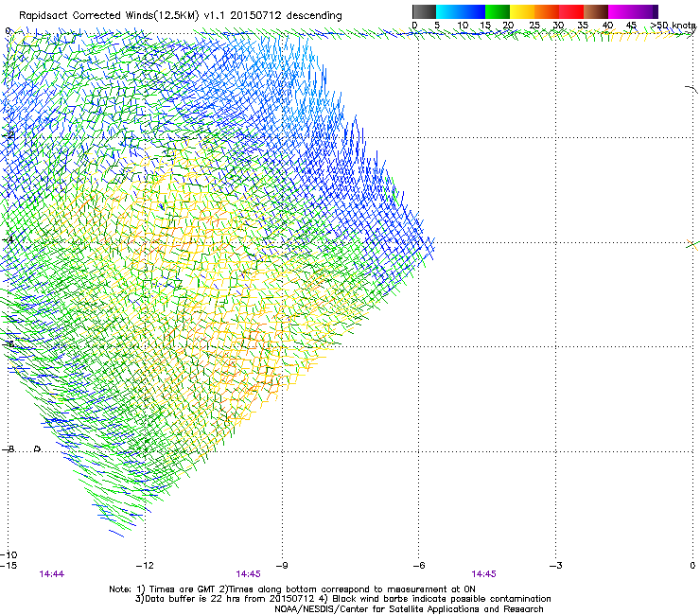
Task: Click the brown 35-40 knot legend swatch
Action: click(x=596, y=11)
